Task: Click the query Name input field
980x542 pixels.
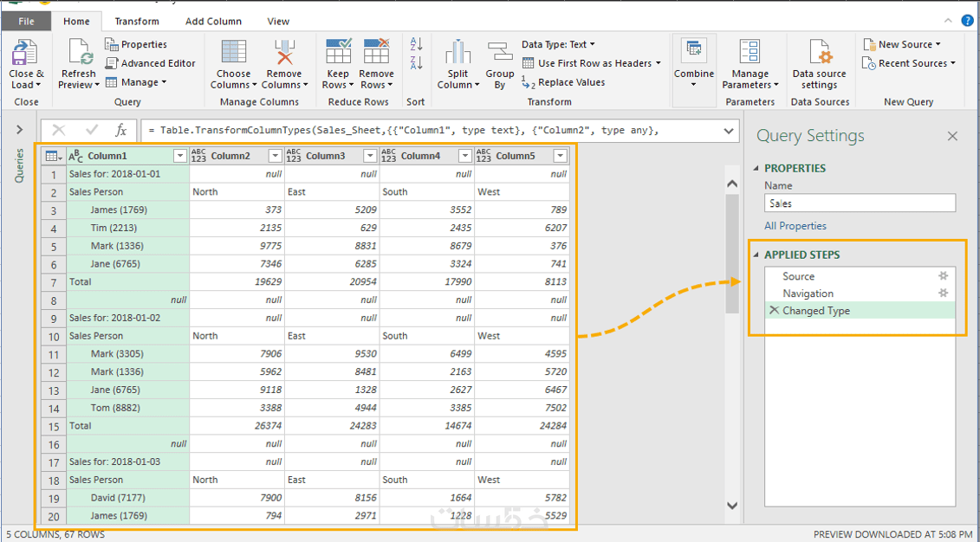Action: (860, 203)
